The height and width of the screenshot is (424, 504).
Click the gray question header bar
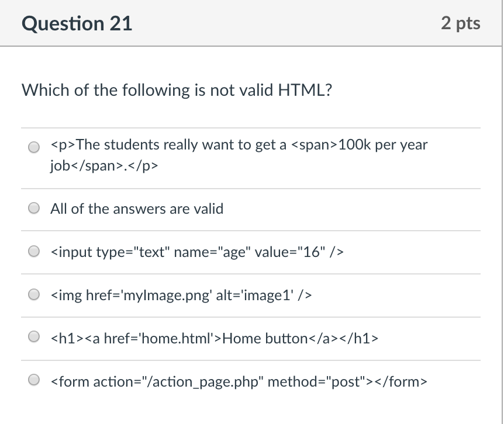(x=251, y=23)
